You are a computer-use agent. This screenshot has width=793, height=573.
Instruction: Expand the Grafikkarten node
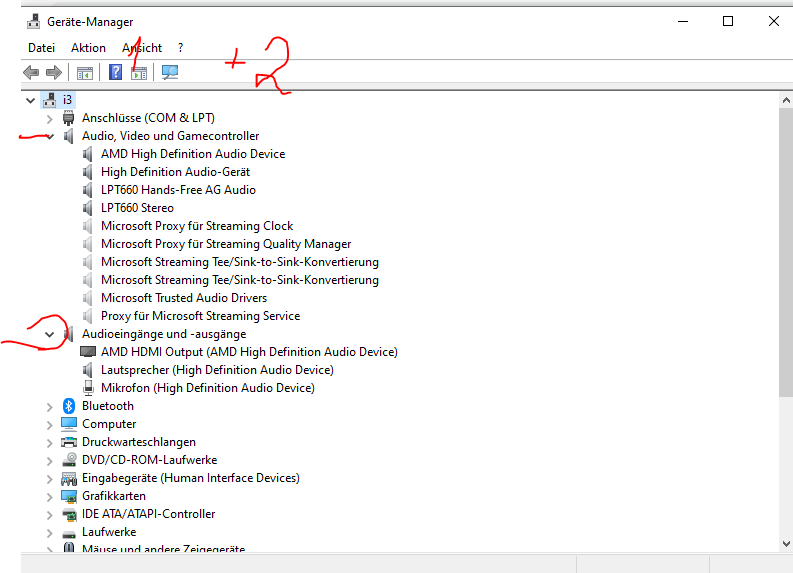(50, 497)
